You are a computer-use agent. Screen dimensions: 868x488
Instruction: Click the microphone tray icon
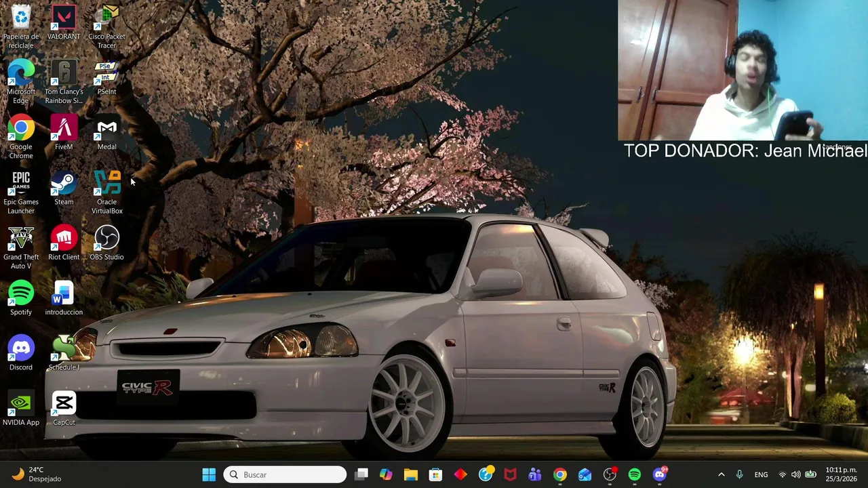739,474
